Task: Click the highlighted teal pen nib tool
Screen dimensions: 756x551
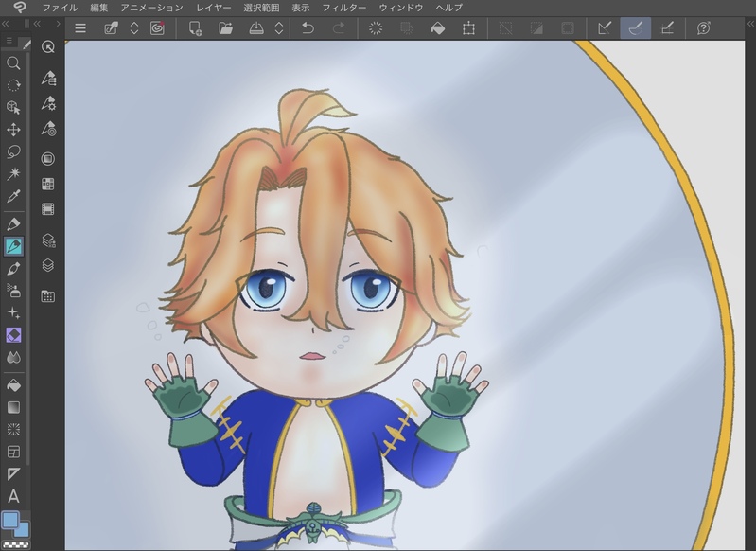Action: tap(13, 246)
